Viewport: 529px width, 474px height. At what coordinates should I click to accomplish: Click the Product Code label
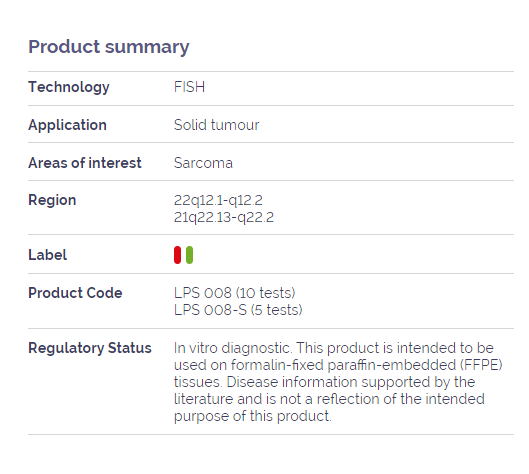point(75,293)
